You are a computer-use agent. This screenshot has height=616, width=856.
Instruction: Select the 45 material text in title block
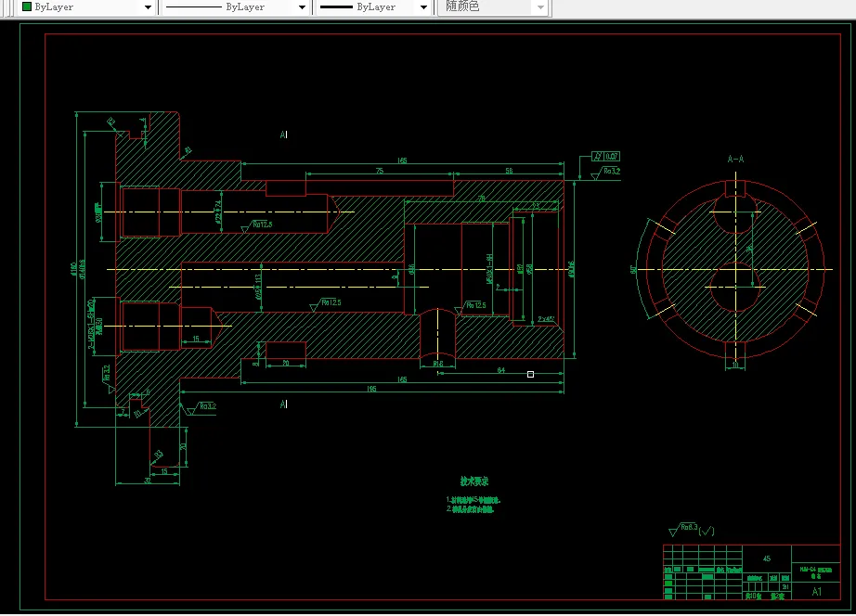point(767,558)
